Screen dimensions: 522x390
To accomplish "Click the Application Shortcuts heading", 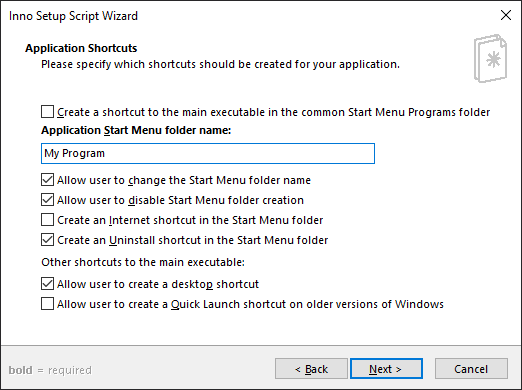I will 81,48.
